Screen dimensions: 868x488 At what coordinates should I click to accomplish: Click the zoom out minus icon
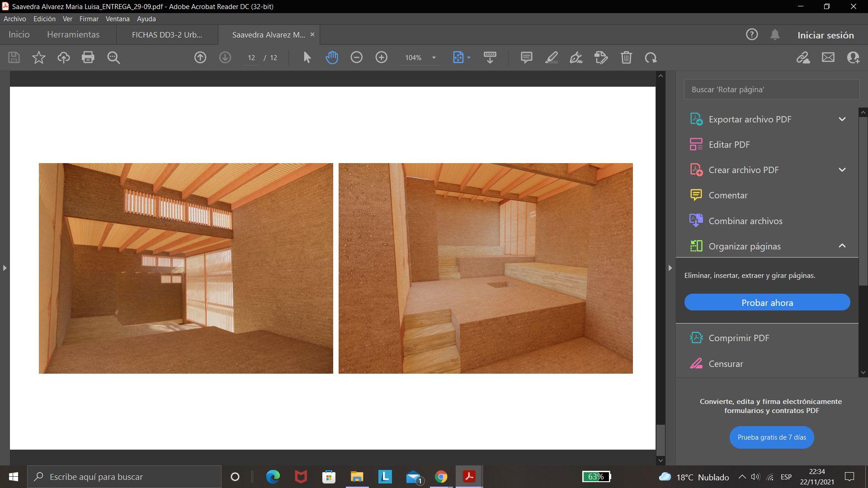point(356,57)
